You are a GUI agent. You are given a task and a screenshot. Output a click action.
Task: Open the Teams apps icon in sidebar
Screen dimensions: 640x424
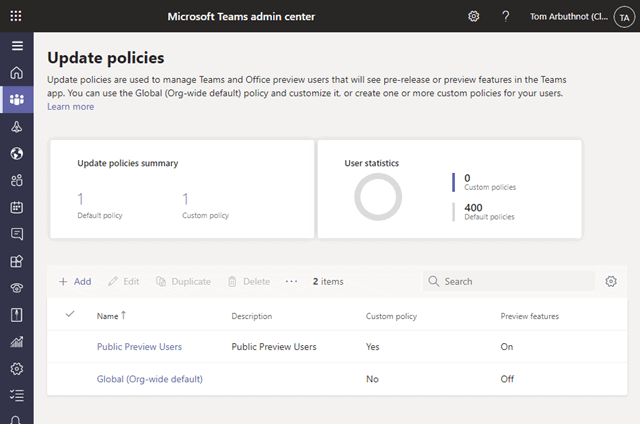pyautogui.click(x=17, y=261)
